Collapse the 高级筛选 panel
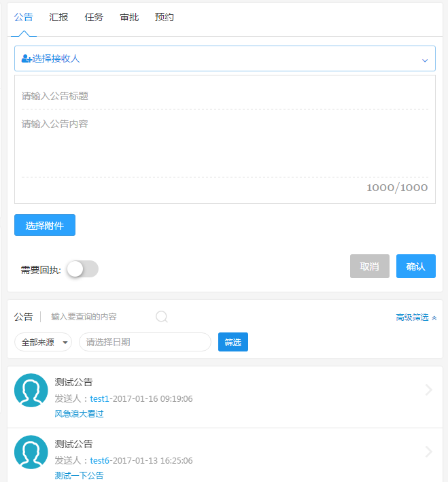 tap(416, 317)
